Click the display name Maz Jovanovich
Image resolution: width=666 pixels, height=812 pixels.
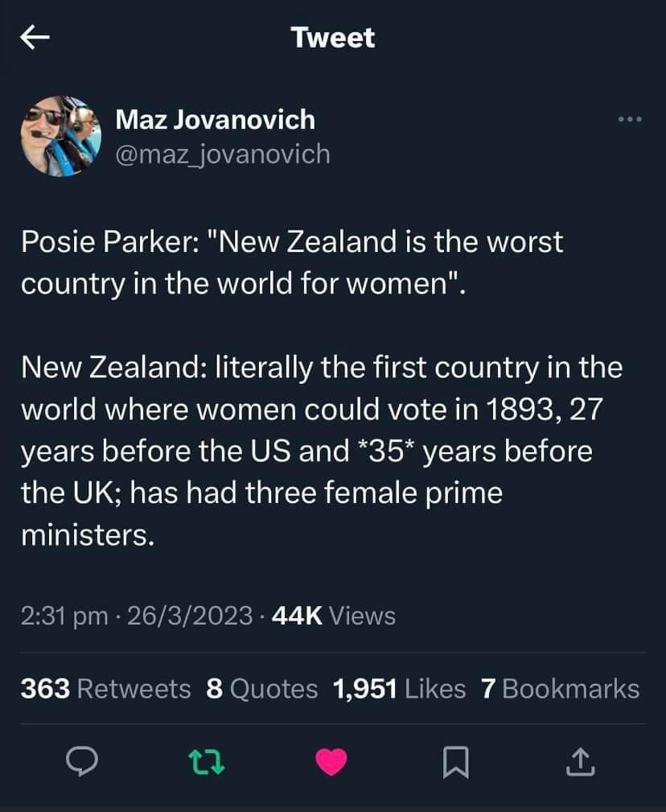coord(216,120)
